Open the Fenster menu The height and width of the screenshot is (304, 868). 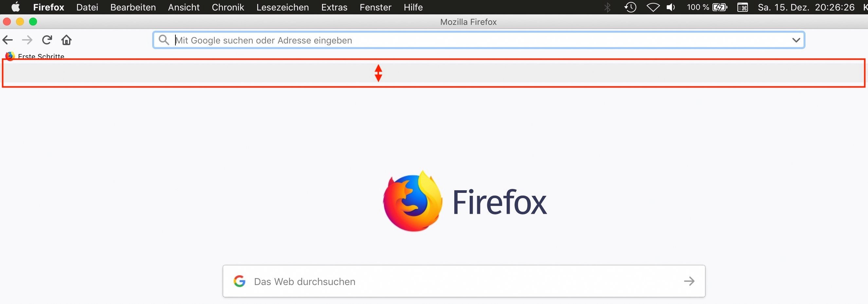pyautogui.click(x=375, y=7)
